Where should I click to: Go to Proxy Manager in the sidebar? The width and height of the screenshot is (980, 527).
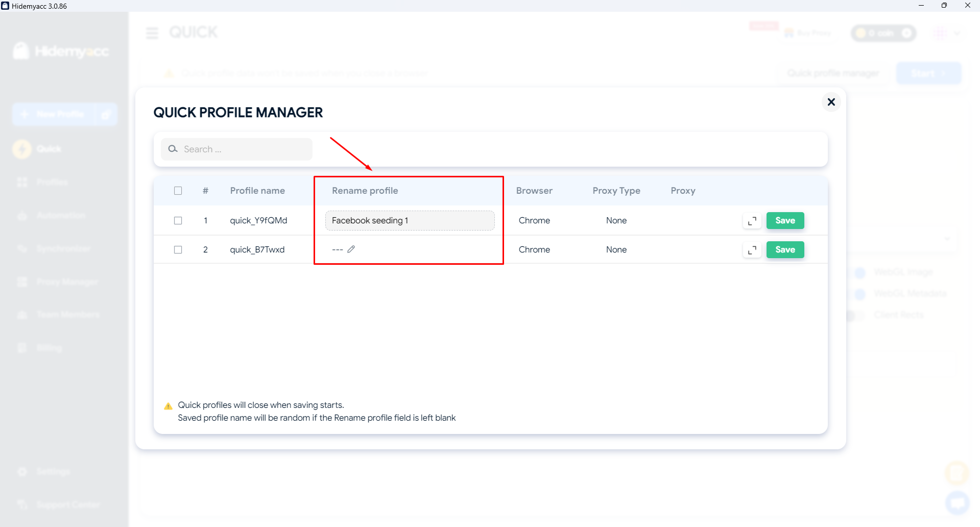[66, 282]
